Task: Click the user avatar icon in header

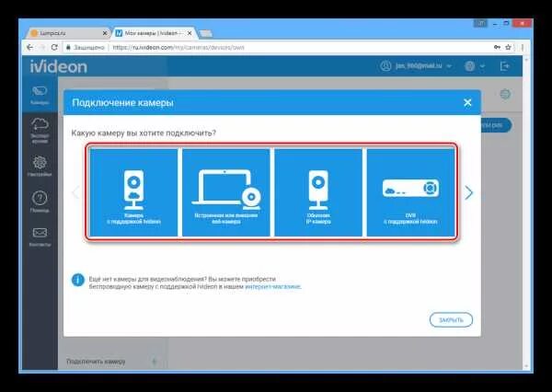Action: coord(385,66)
